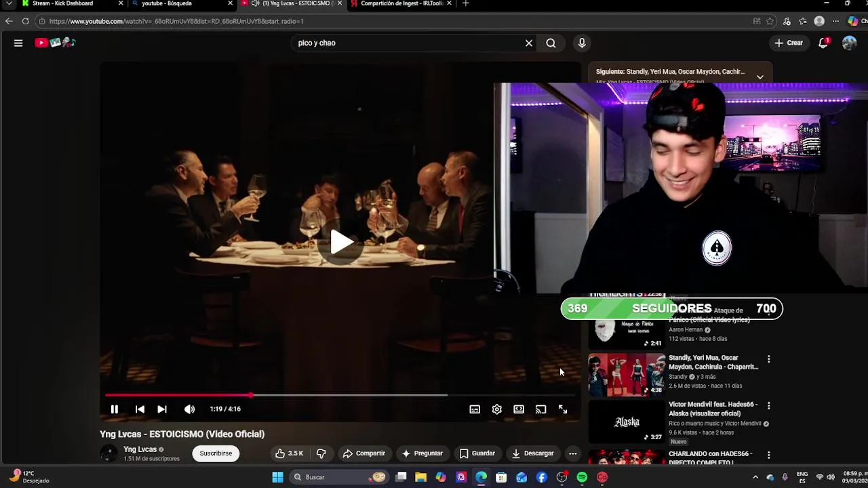Open options for Standly Chaparrita video
The image size is (868, 488).
pyautogui.click(x=768, y=359)
